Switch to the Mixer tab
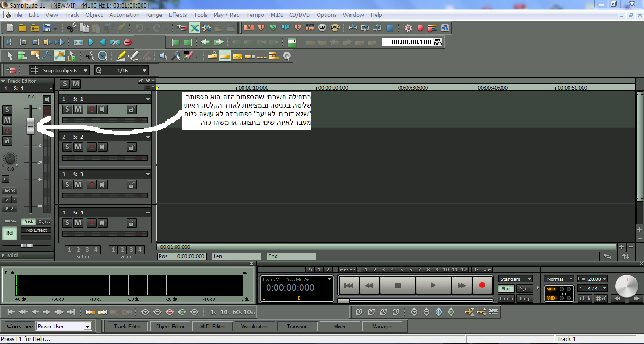644x344 pixels. pos(340,326)
